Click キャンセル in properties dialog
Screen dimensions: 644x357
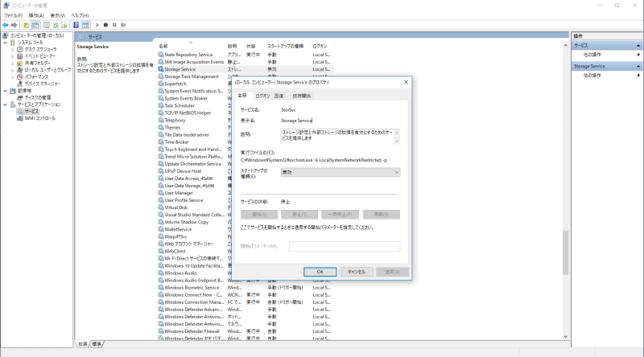click(x=356, y=272)
